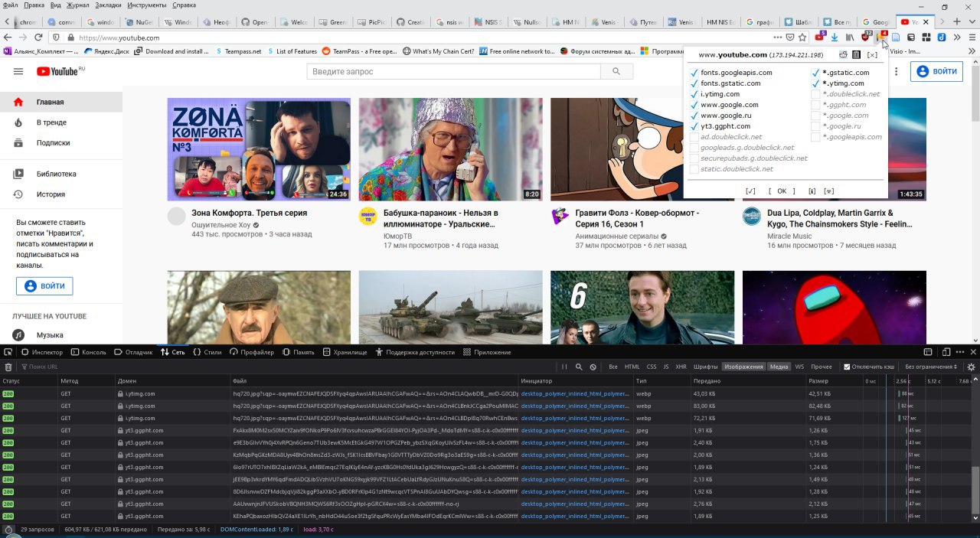Open Библиотека in YouTube sidebar
This screenshot has height=538, width=980.
pos(61,174)
